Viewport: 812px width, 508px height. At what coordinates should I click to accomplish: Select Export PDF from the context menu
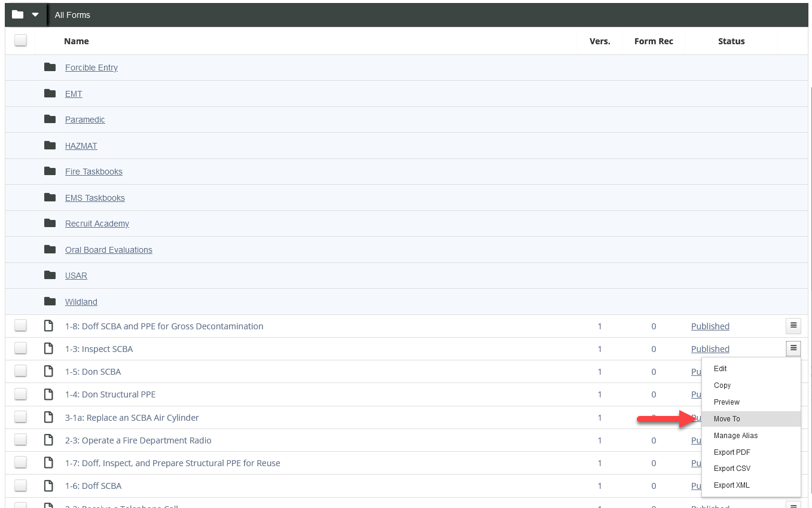click(x=731, y=452)
